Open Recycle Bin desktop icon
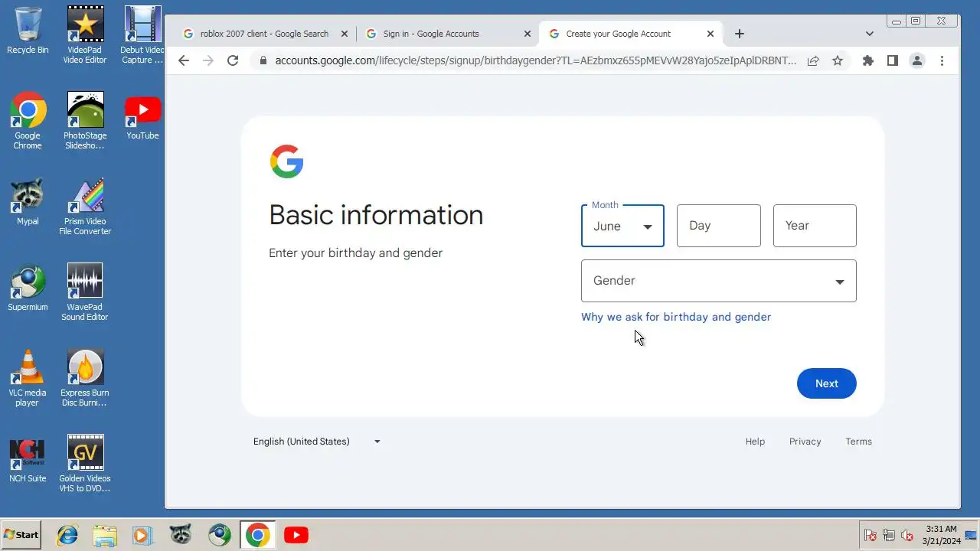 tap(28, 31)
